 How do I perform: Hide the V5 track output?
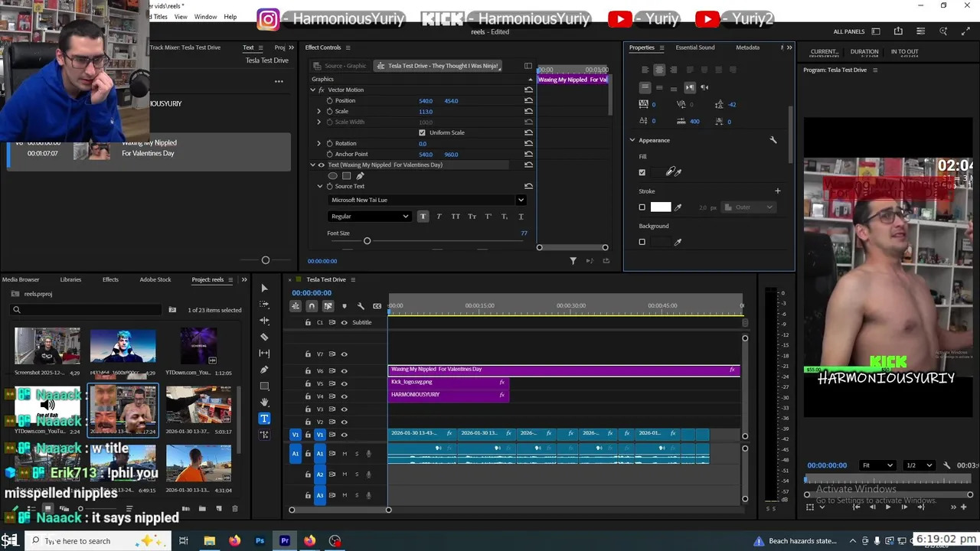click(x=344, y=384)
